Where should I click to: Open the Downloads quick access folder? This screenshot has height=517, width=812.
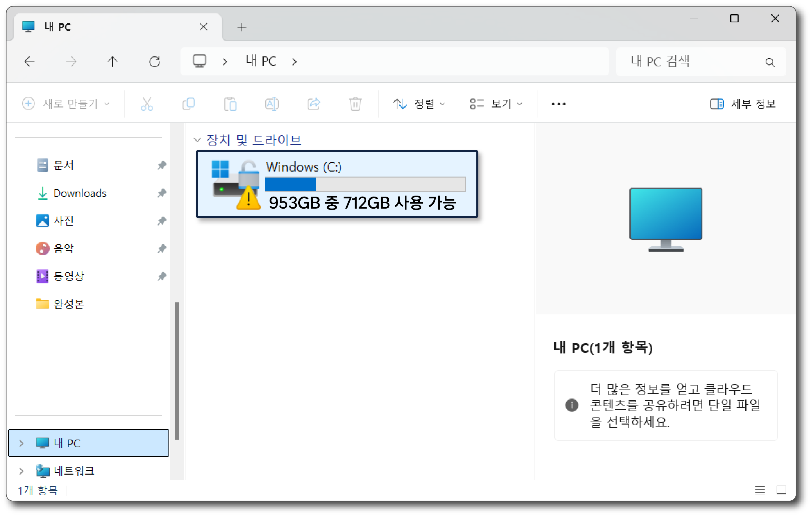[80, 193]
